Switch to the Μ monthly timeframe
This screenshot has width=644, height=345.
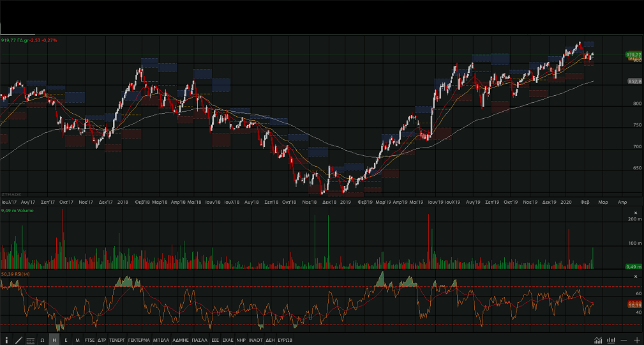click(77, 340)
